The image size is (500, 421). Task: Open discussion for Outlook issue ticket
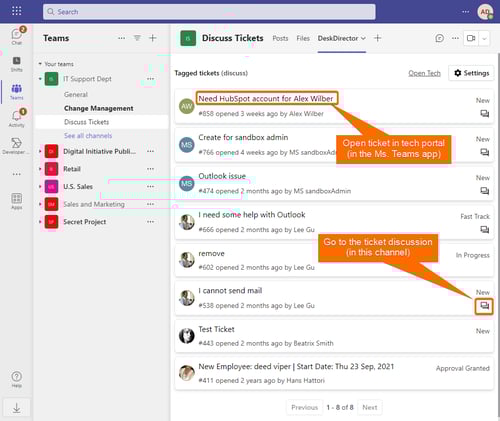click(484, 191)
